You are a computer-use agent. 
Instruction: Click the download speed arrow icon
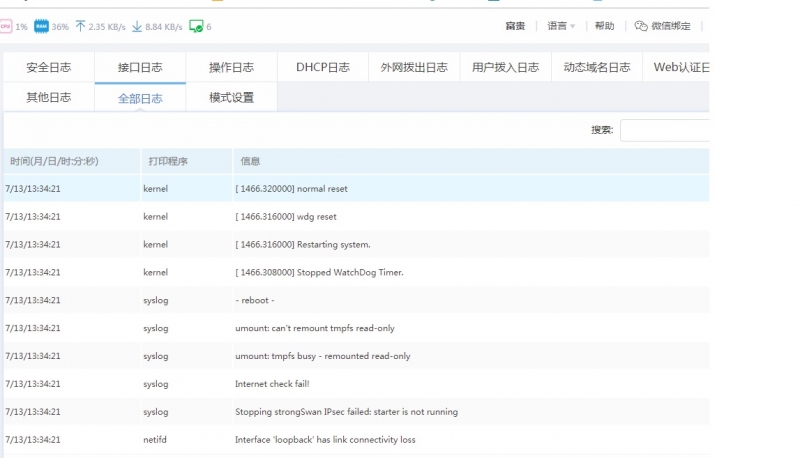[137, 27]
